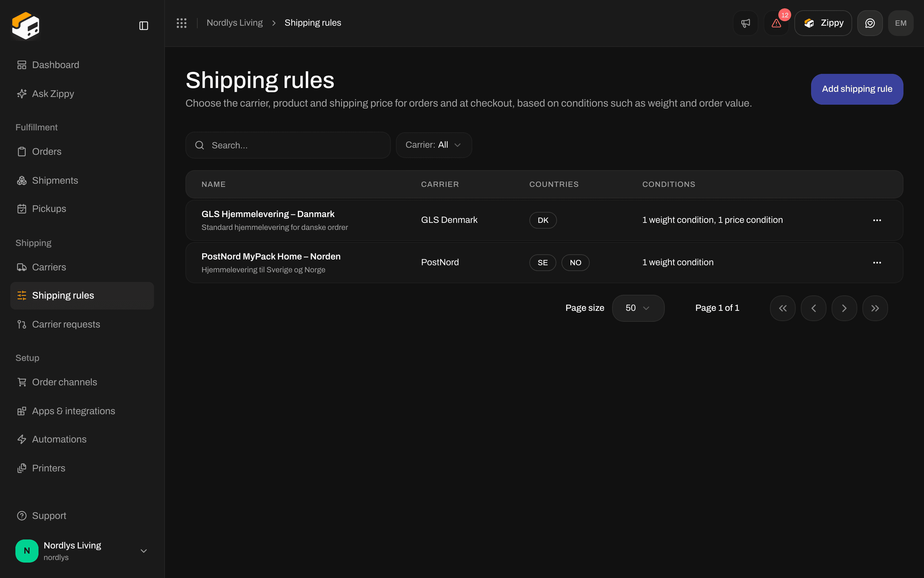
Task: Open Automations page
Action: pos(82,439)
